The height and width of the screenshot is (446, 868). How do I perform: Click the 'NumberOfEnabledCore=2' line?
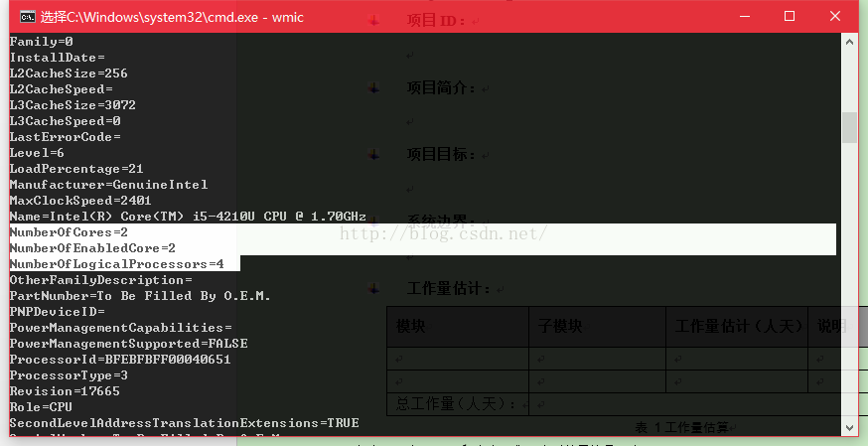92,248
